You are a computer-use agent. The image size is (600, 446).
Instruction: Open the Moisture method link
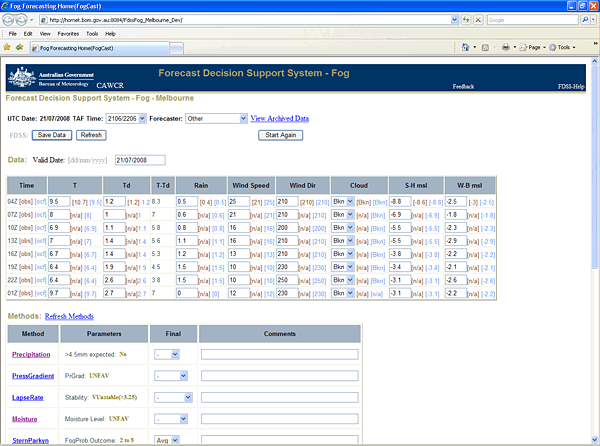pos(24,419)
